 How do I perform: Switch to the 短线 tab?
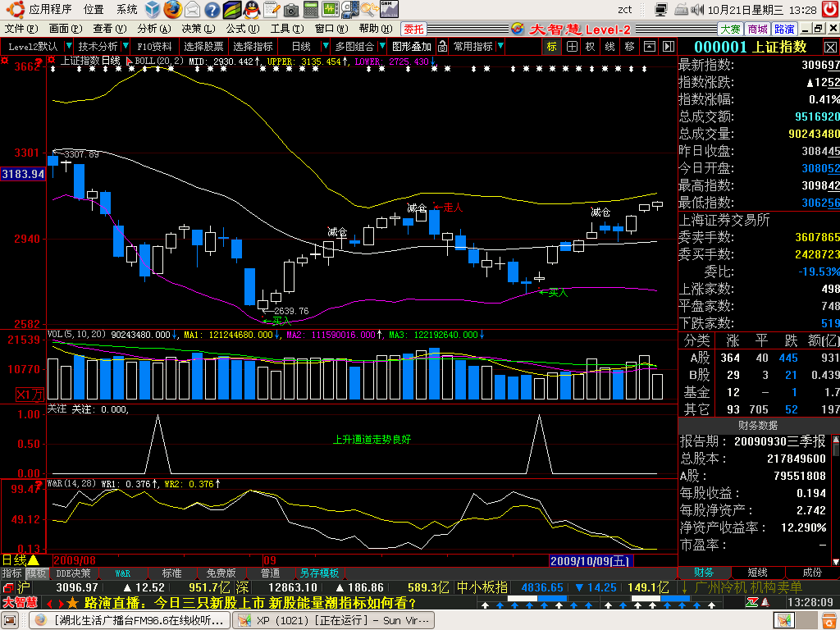pos(757,573)
